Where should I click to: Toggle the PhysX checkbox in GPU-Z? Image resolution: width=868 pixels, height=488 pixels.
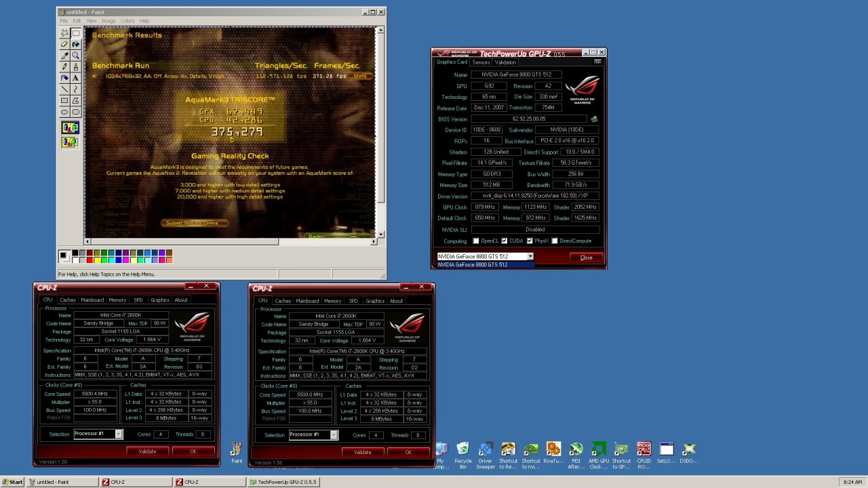(530, 241)
